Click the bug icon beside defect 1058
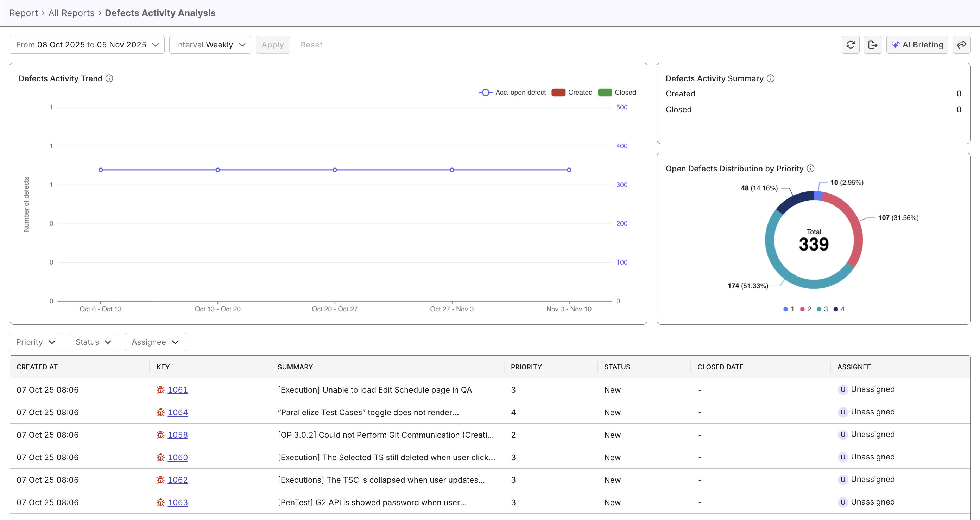This screenshot has height=520, width=980. coord(160,435)
